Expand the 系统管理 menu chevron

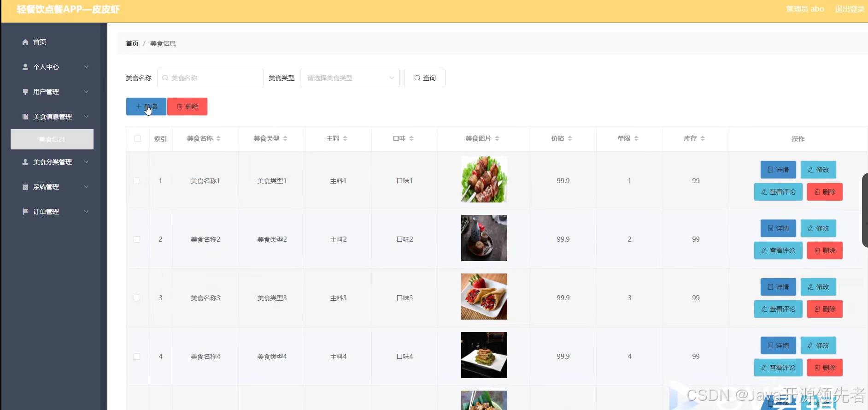[86, 187]
